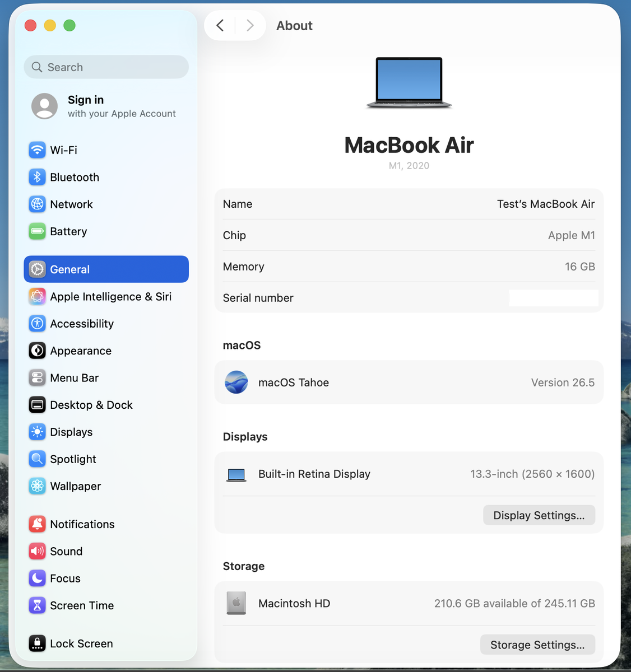631x672 pixels.
Task: Open the Notifications bell icon
Action: coord(37,524)
